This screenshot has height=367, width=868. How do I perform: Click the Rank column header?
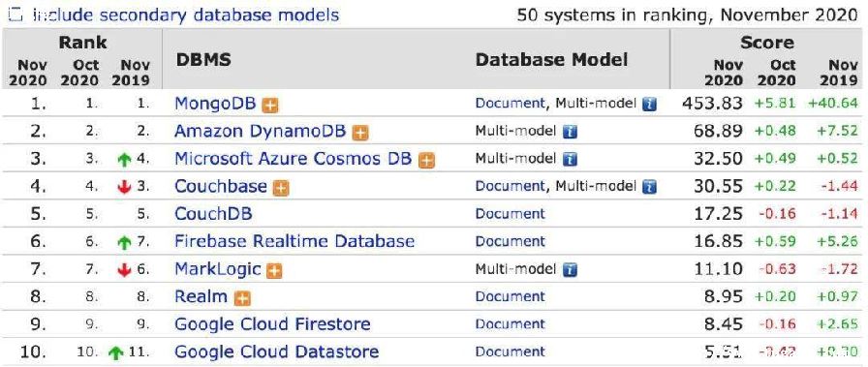pyautogui.click(x=83, y=42)
